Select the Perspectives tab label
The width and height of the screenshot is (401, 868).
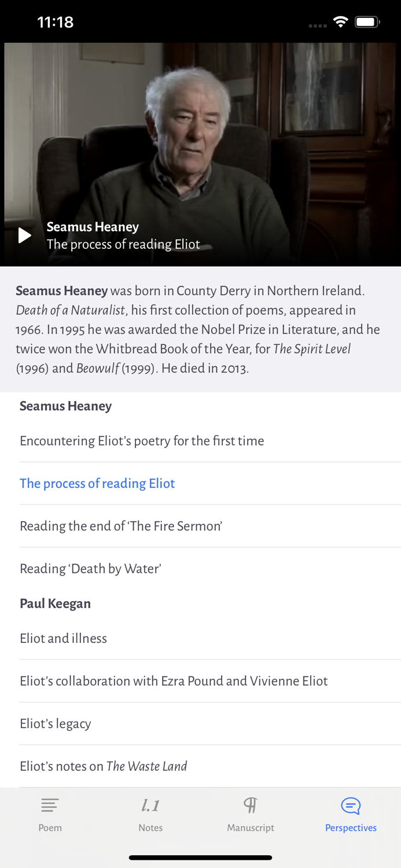(351, 828)
